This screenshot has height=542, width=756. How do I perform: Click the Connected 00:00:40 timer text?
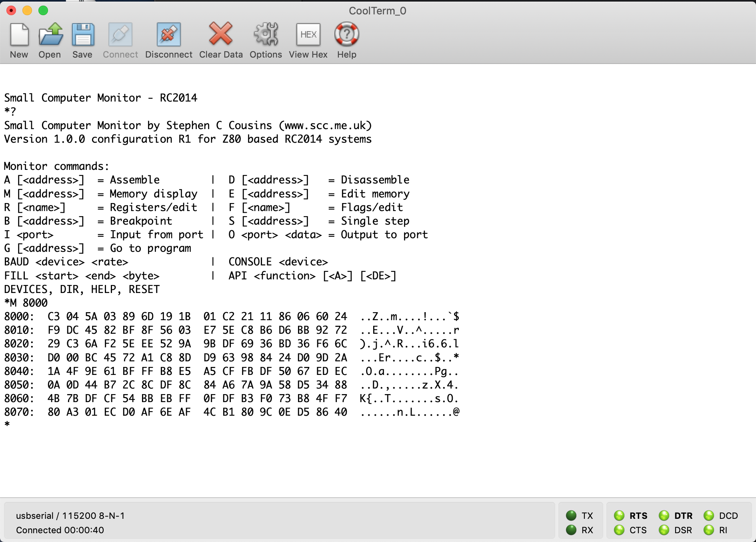(60, 530)
